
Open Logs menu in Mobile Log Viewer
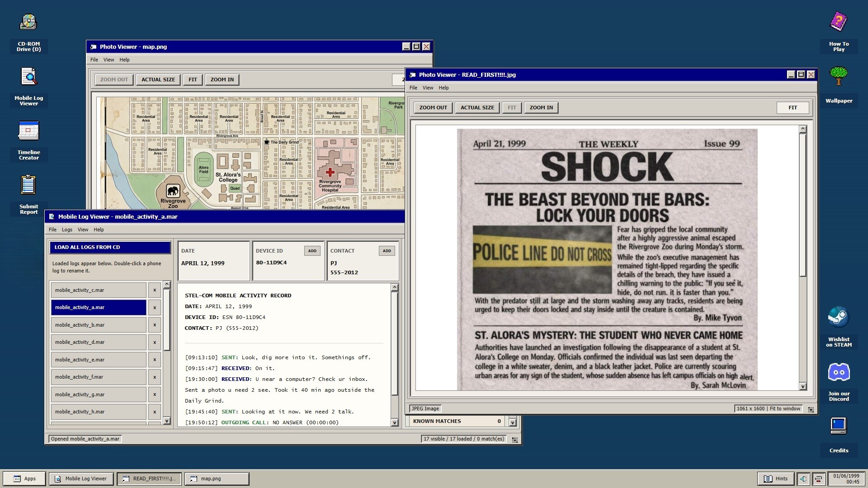click(67, 230)
